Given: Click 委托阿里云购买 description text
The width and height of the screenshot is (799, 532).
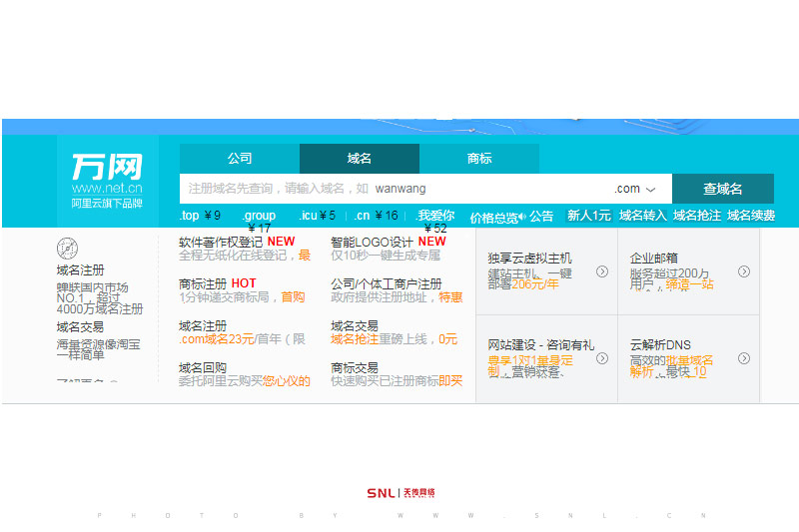Looking at the screenshot, I should (221, 381).
